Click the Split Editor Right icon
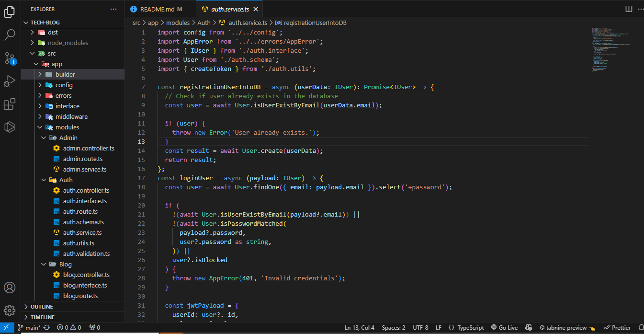The height and width of the screenshot is (334, 644). pos(629,9)
